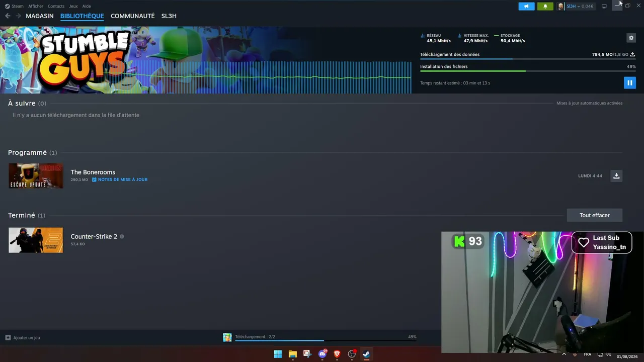Image resolution: width=644 pixels, height=362 pixels.
Task: Click the download icon beside 784,5 MO/1,8 GO
Action: point(632,54)
